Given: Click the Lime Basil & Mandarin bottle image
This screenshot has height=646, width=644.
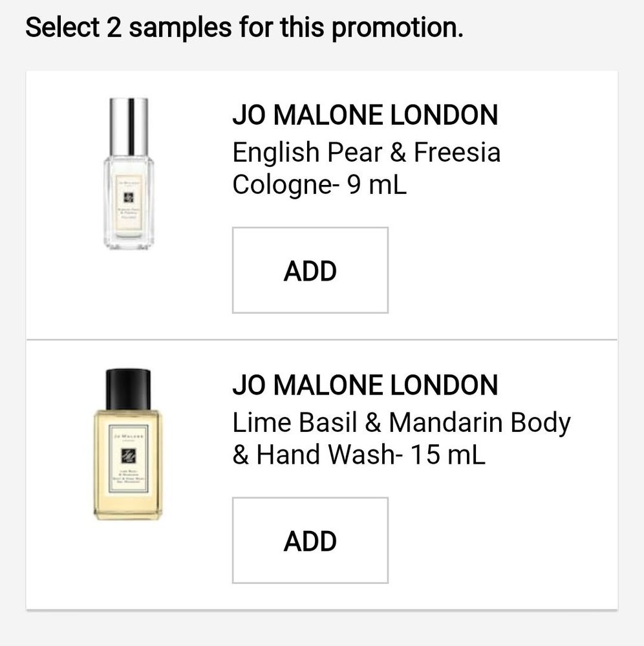Looking at the screenshot, I should click(128, 444).
